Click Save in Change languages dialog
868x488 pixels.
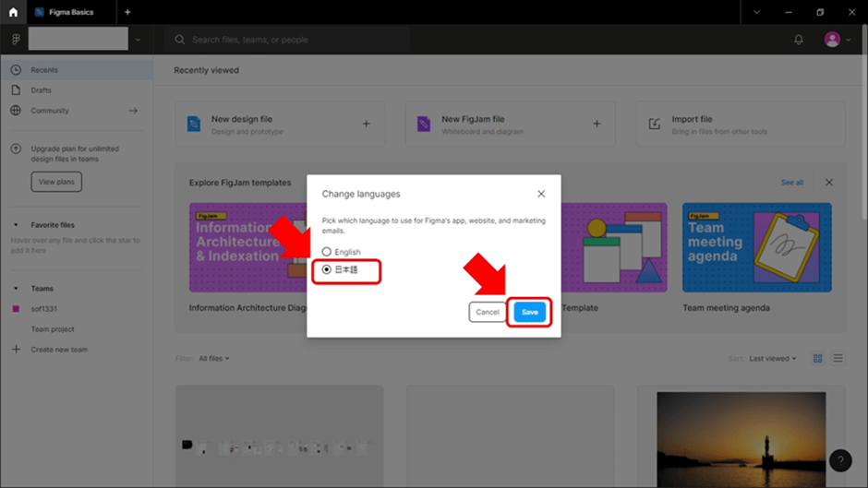(x=530, y=312)
